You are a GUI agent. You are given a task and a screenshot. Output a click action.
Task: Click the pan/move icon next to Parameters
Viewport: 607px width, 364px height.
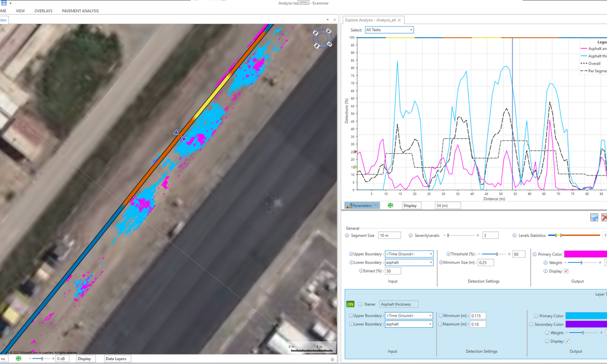pyautogui.click(x=390, y=205)
